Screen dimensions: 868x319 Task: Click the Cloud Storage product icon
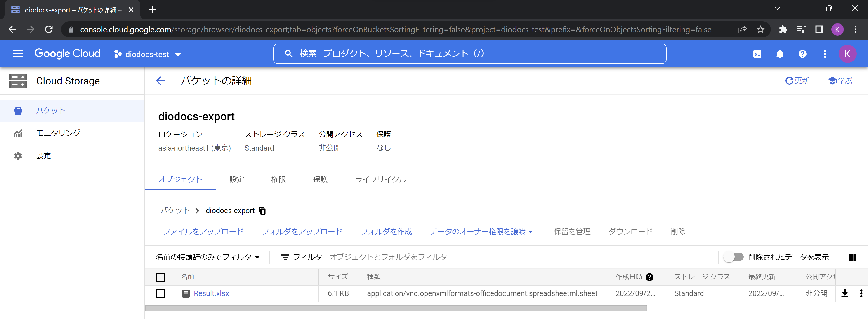click(18, 81)
